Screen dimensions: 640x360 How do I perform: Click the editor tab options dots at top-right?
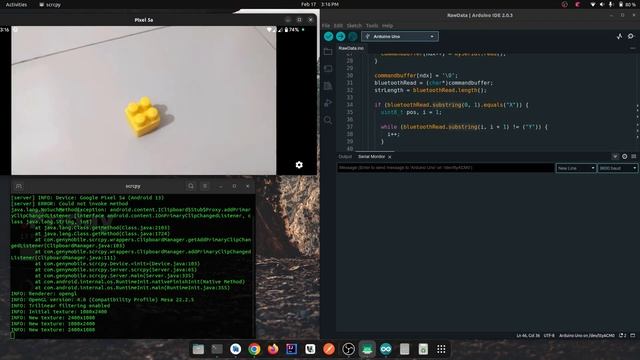click(632, 48)
